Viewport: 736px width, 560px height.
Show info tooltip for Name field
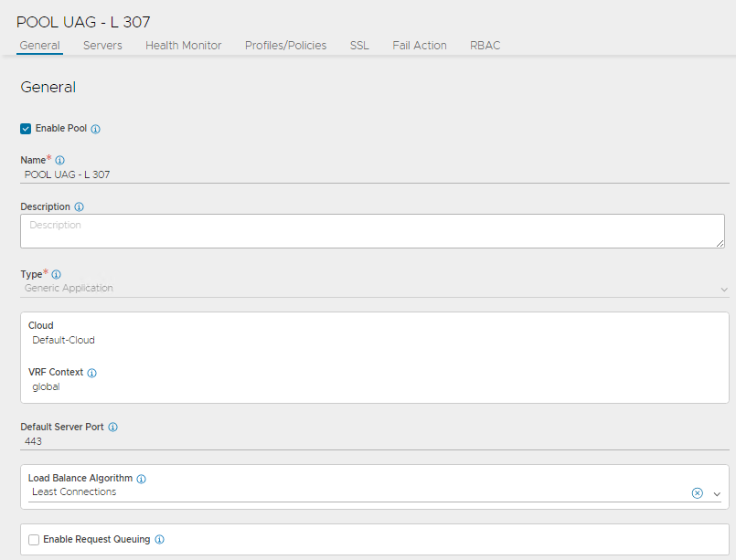(59, 161)
